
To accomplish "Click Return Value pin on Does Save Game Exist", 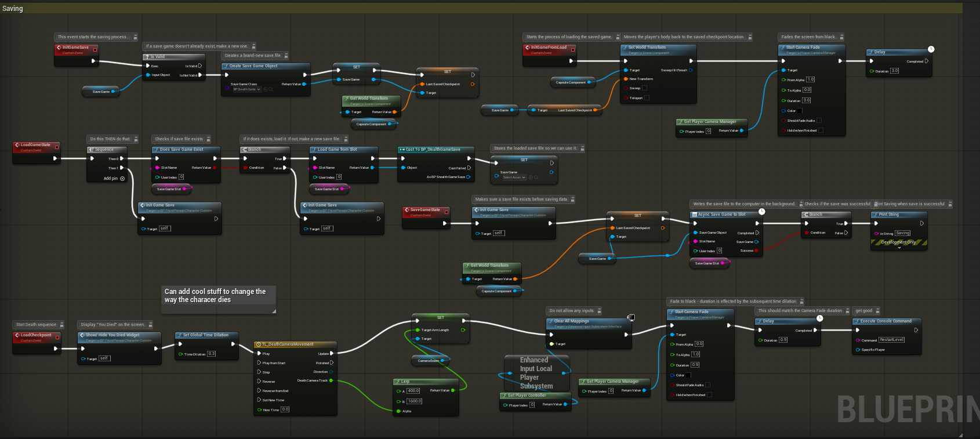I will [x=215, y=168].
